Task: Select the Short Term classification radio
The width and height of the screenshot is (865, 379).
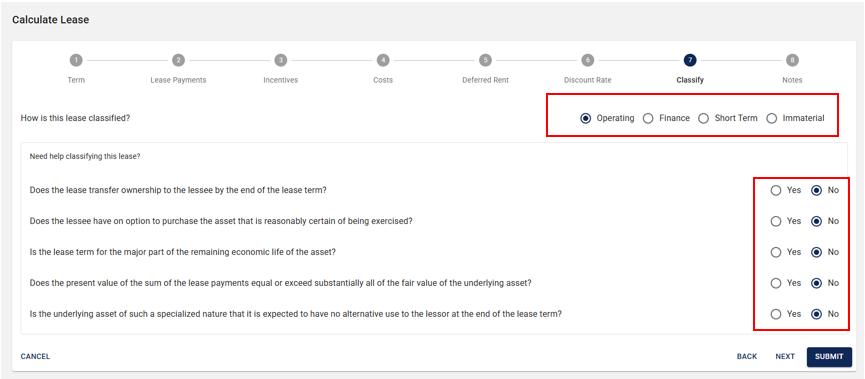Action: point(703,118)
